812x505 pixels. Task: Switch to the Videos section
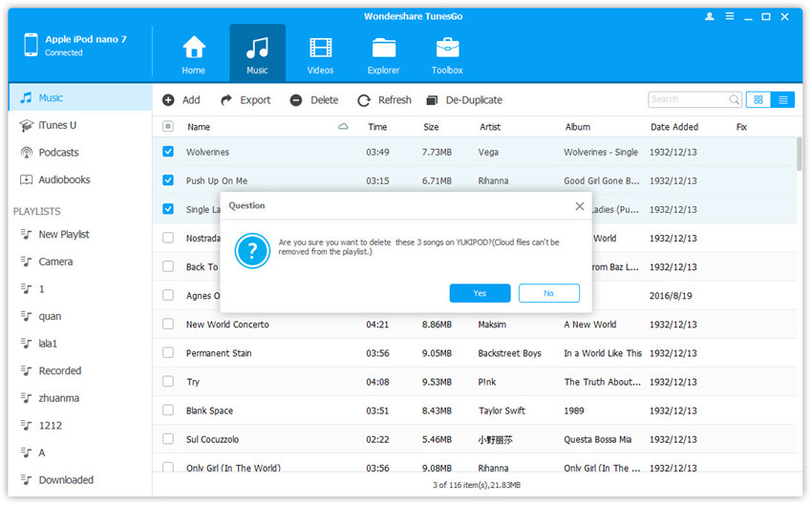pos(321,48)
